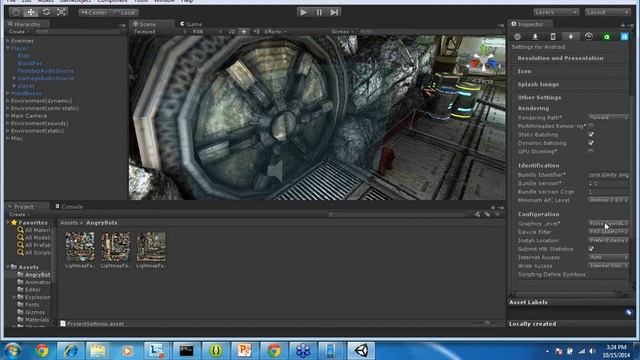Open the Minimum API Level dropdown
The width and height of the screenshot is (640, 360).
tap(608, 200)
